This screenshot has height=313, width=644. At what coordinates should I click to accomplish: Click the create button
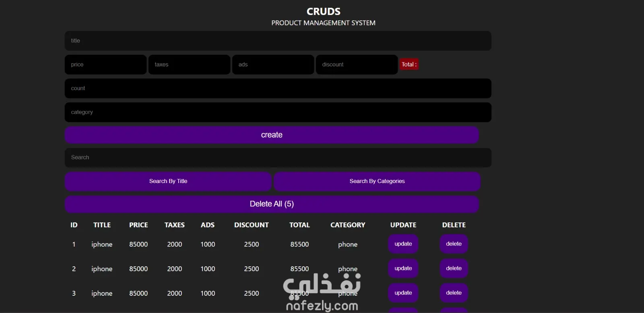pyautogui.click(x=272, y=135)
